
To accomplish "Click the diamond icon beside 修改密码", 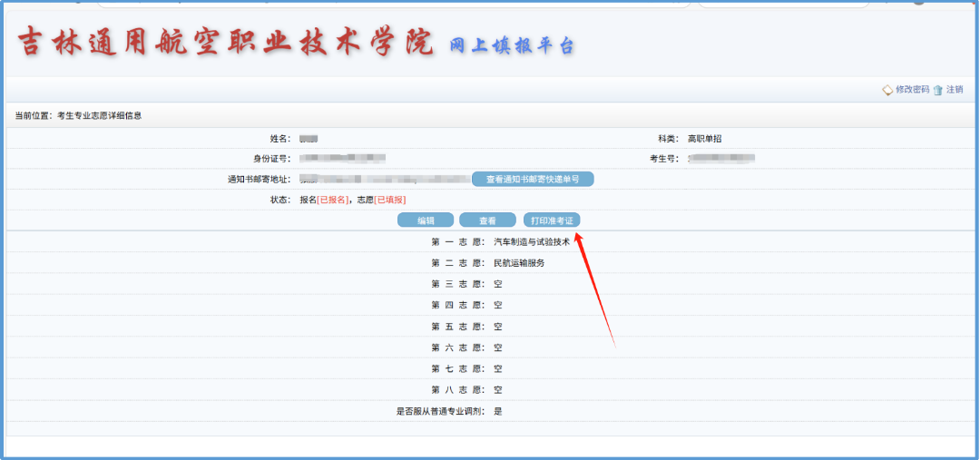I will [887, 90].
